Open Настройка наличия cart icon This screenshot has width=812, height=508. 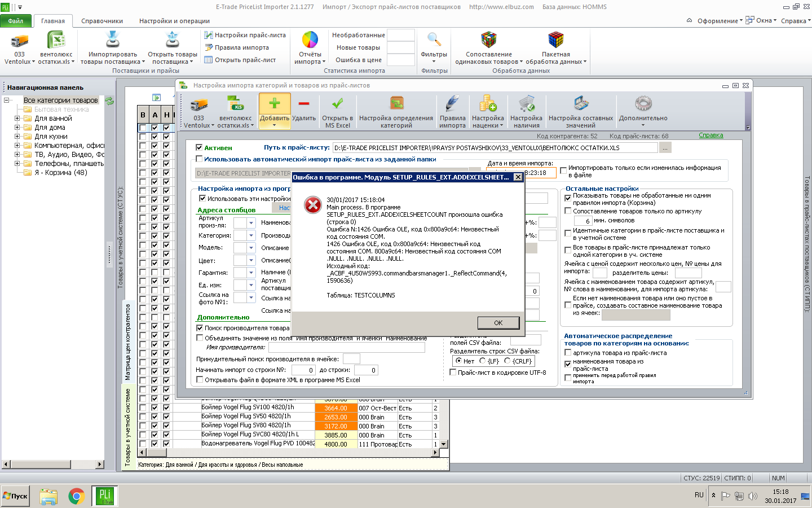[x=526, y=104]
